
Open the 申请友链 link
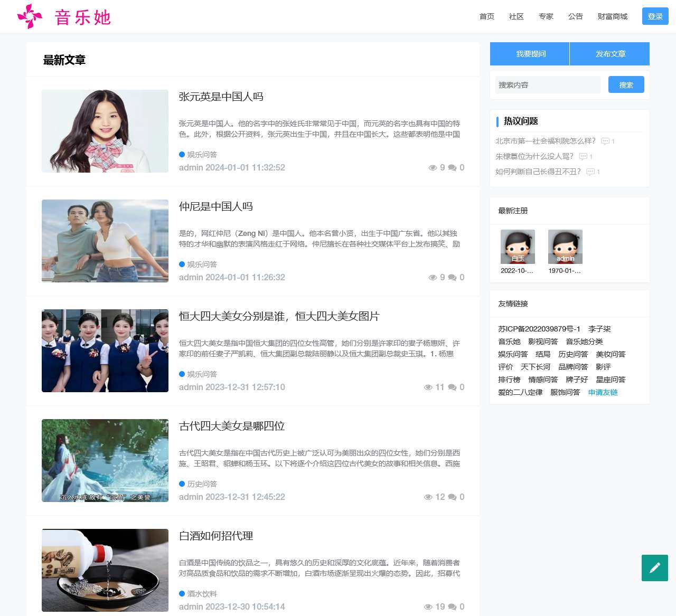click(x=603, y=392)
